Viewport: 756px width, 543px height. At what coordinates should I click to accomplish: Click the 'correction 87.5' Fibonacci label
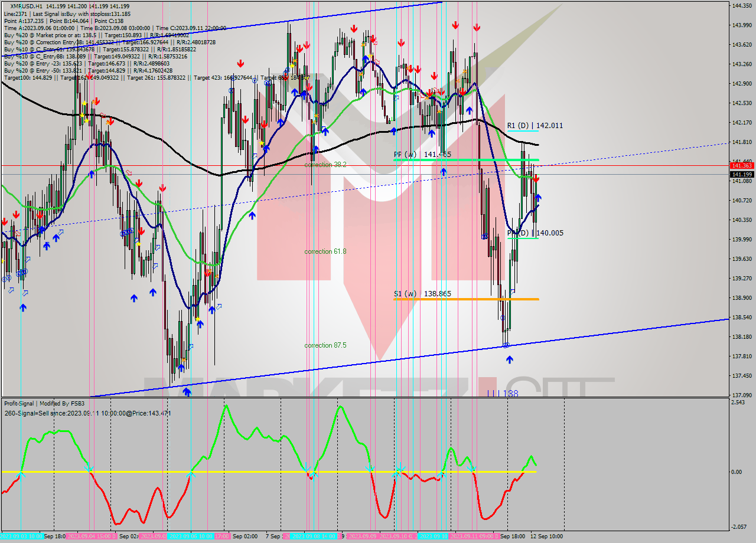(325, 345)
